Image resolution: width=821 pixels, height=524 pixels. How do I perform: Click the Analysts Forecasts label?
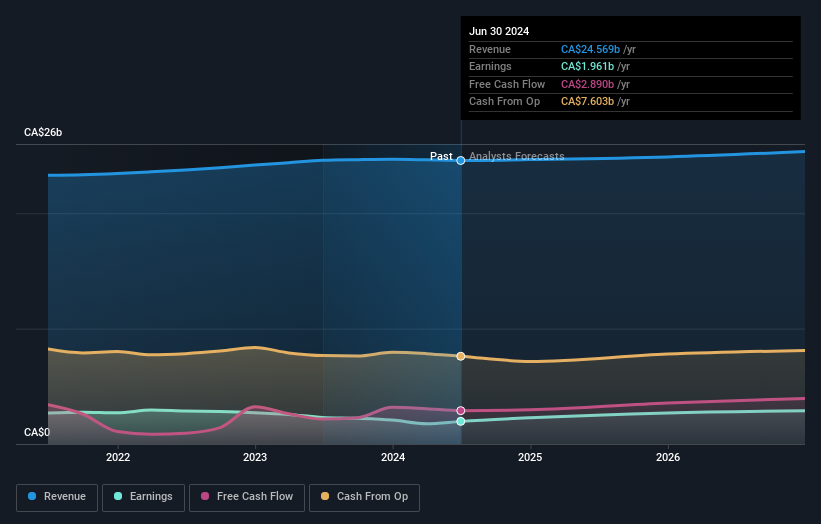[517, 156]
